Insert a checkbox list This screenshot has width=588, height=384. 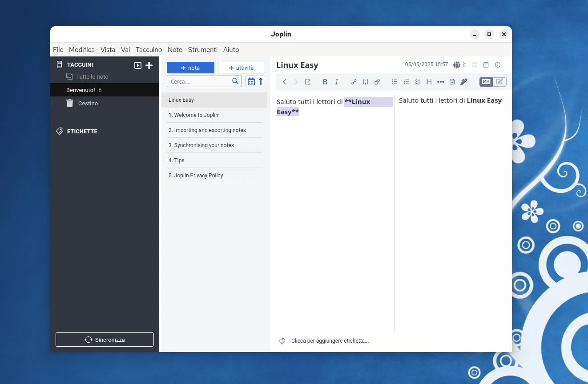[418, 82]
